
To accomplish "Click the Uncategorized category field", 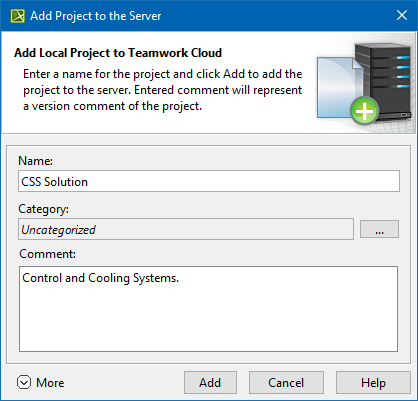I will 186,229.
